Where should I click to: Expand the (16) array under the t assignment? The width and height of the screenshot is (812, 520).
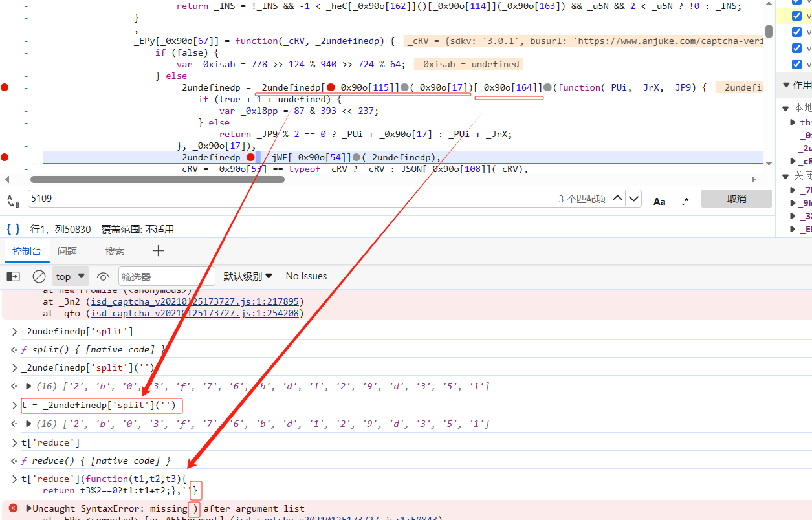(x=28, y=424)
